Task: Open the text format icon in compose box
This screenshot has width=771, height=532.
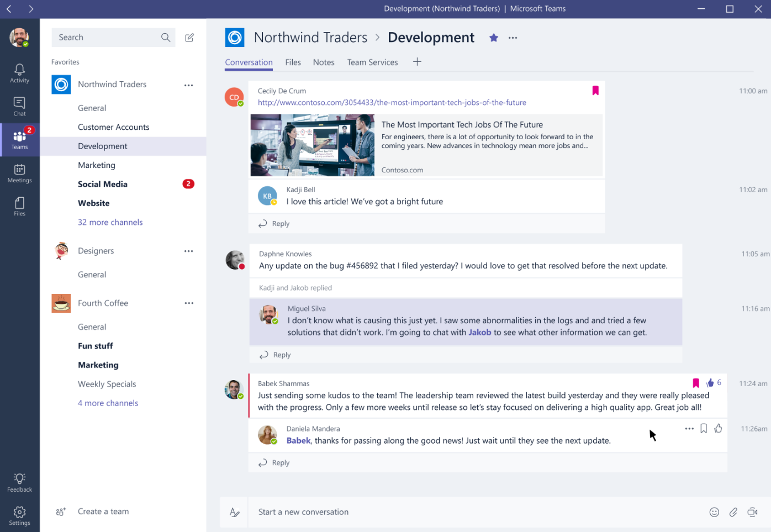Action: [235, 512]
